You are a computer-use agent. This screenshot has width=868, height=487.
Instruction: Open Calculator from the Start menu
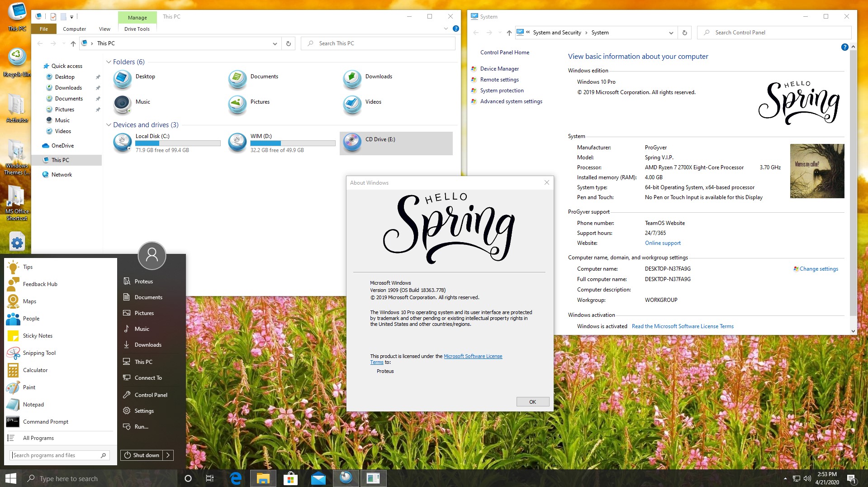pos(61,370)
